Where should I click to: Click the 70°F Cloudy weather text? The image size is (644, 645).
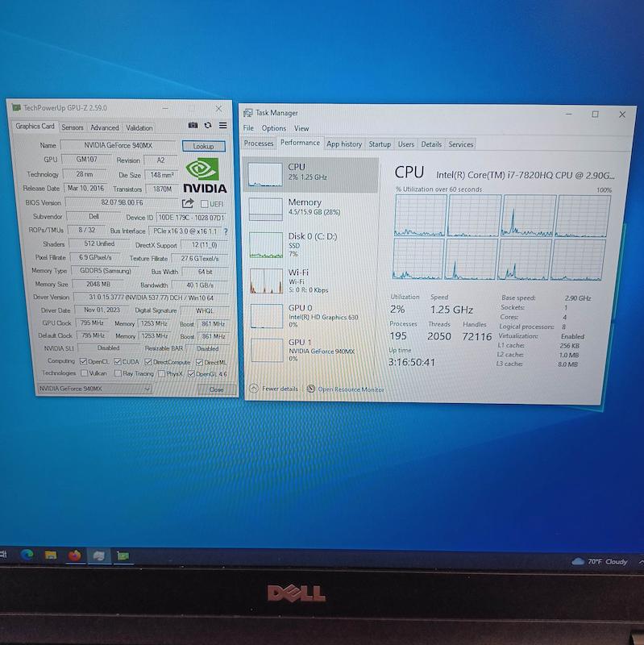[608, 561]
